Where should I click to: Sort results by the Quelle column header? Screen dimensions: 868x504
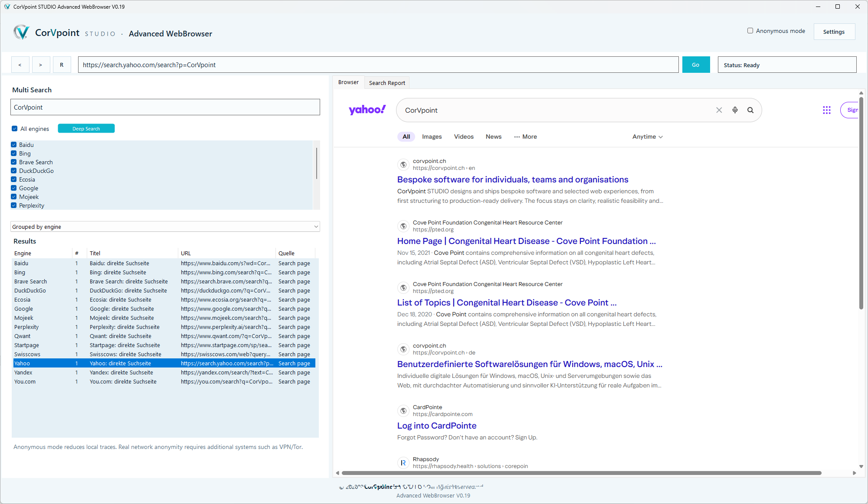pyautogui.click(x=295, y=253)
